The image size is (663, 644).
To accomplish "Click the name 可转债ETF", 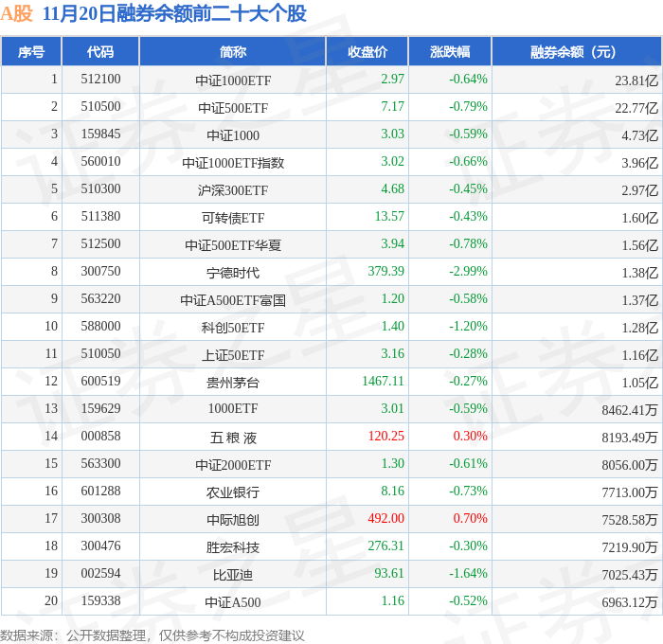I will point(233,218).
